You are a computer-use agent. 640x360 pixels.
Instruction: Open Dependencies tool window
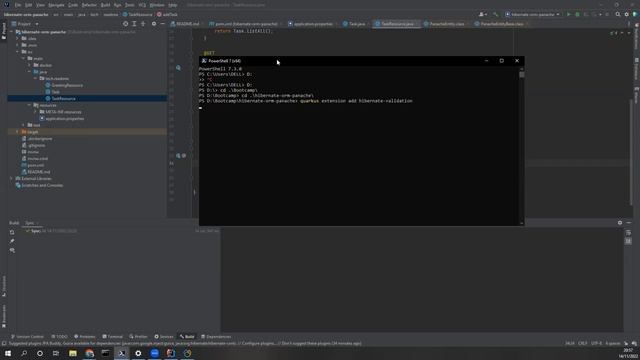click(x=216, y=337)
